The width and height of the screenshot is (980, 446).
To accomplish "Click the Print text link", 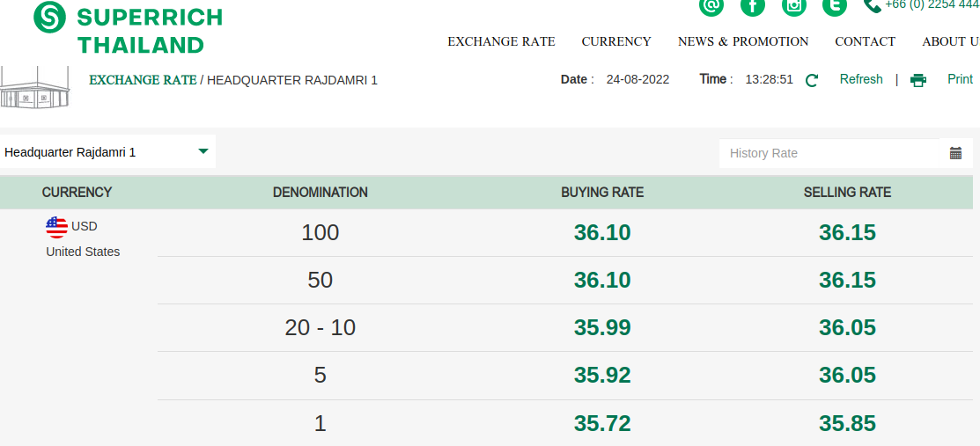I will 960,79.
